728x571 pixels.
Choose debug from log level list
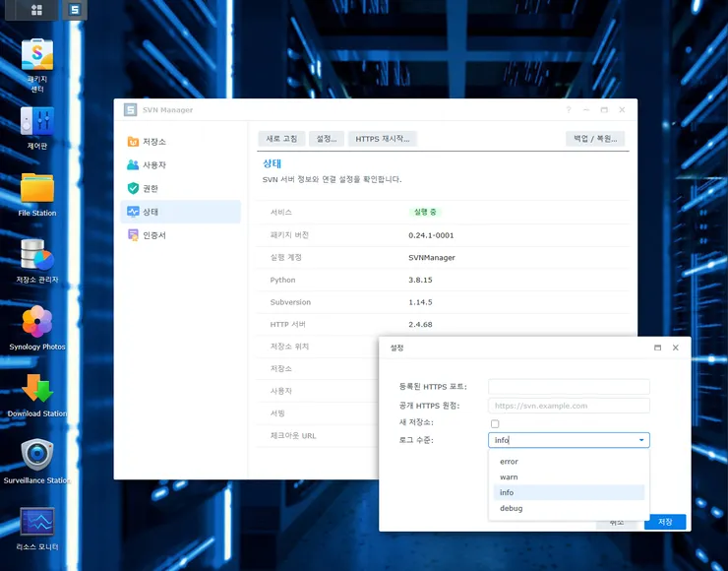pyautogui.click(x=569, y=508)
